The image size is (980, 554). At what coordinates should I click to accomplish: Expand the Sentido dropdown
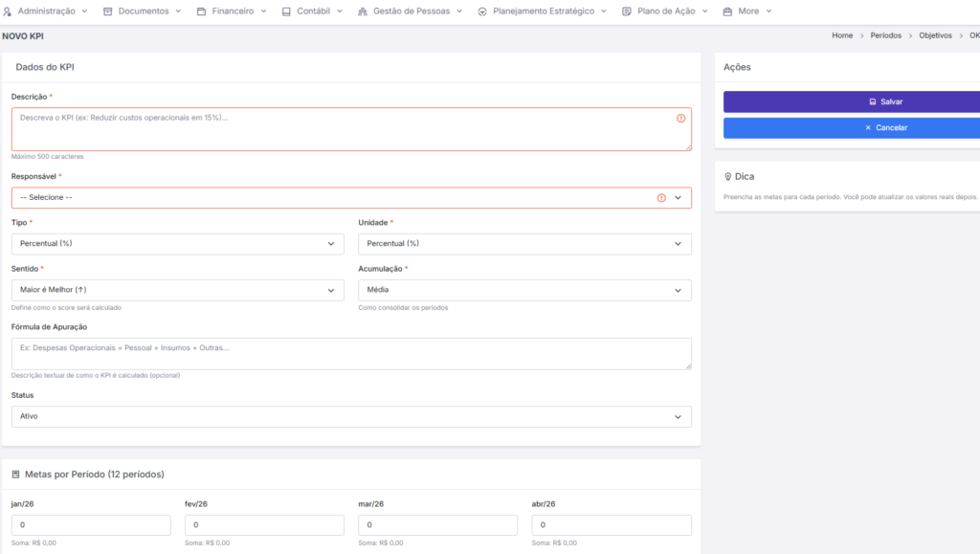click(177, 289)
